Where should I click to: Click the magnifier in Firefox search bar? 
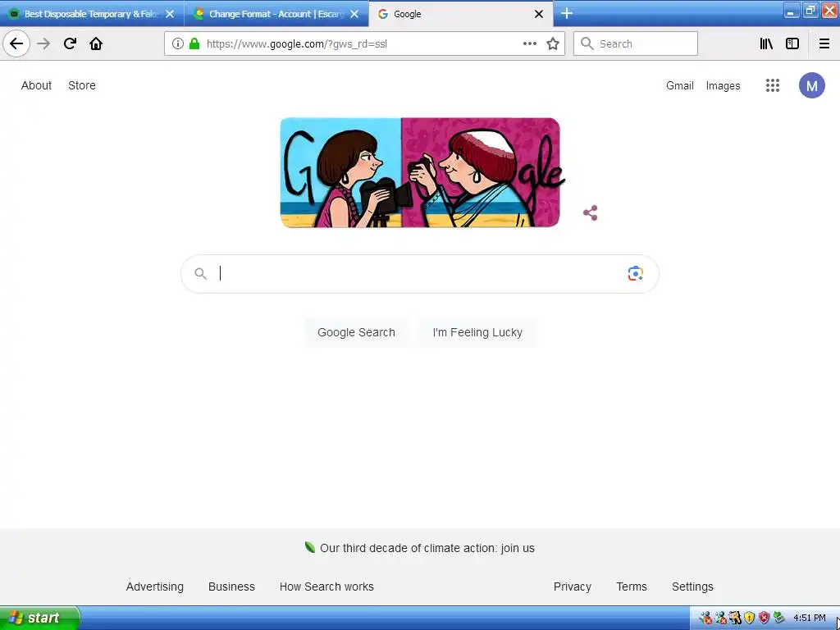click(x=587, y=43)
